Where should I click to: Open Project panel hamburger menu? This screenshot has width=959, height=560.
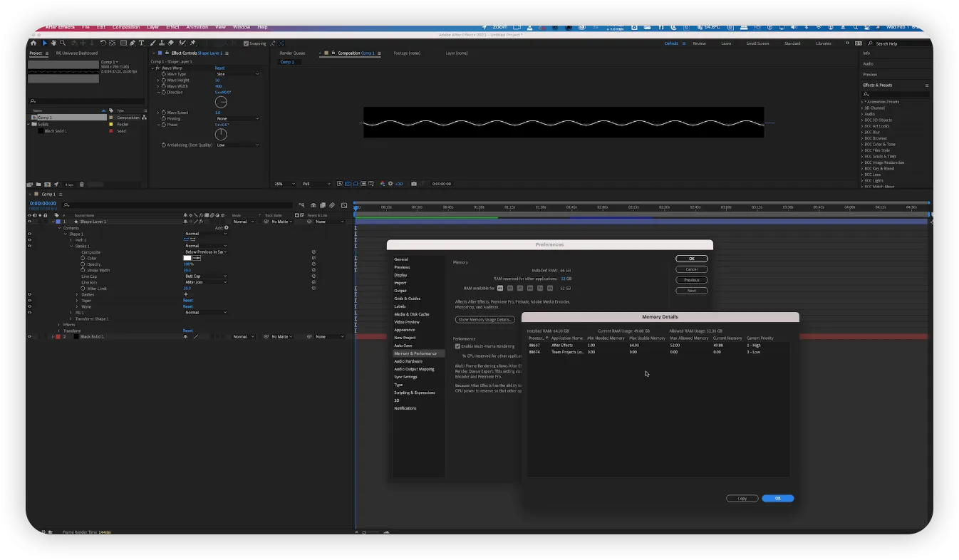click(47, 53)
